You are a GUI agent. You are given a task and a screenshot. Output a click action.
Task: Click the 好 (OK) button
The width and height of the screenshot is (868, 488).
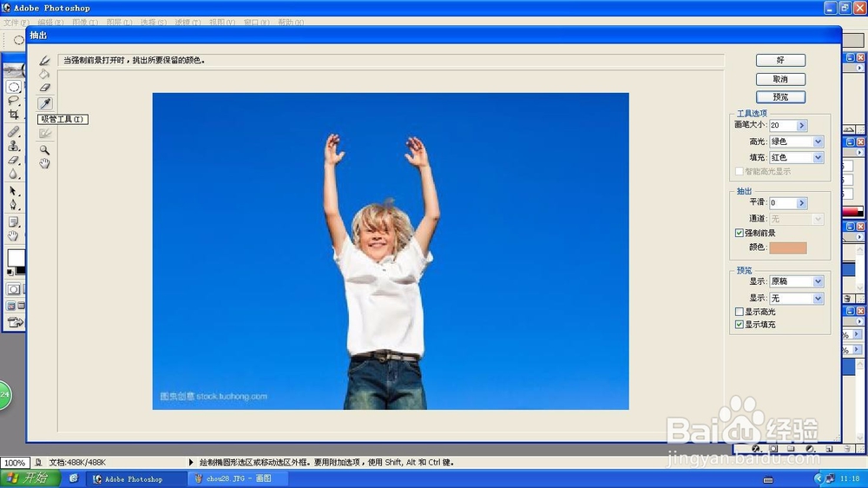[x=780, y=61]
